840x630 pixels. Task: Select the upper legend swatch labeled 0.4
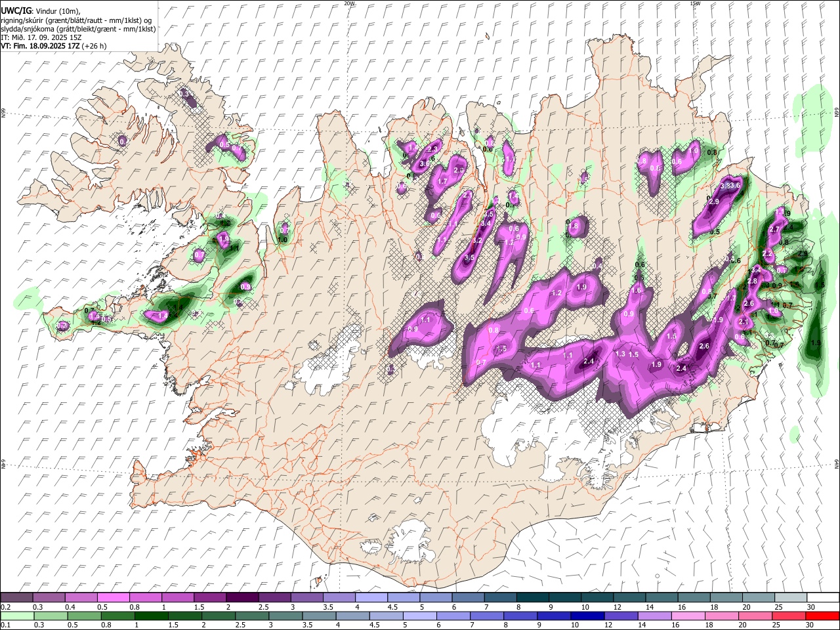[81, 597]
